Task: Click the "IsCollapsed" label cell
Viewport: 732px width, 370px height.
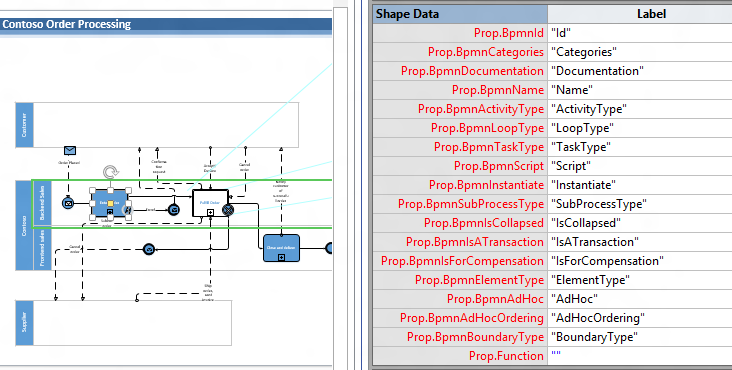Action: click(640, 223)
